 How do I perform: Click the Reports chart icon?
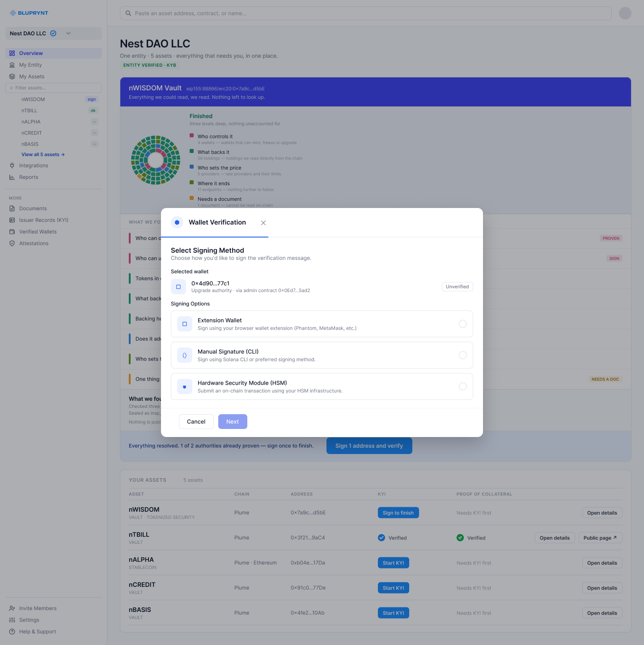12,177
